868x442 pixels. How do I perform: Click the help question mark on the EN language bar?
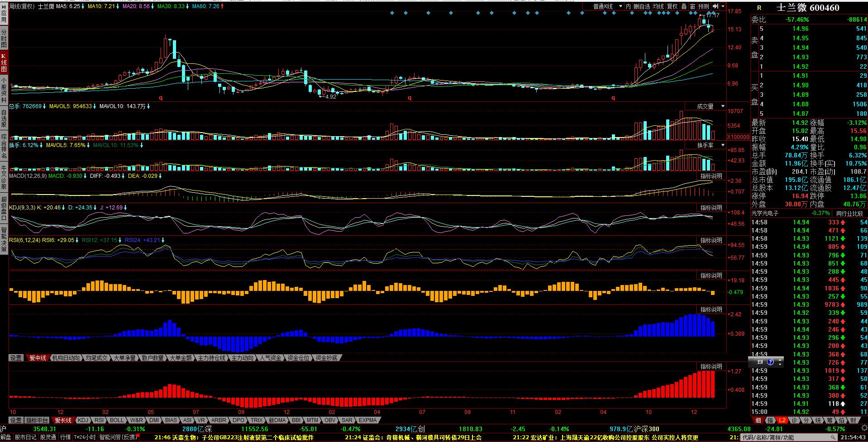pyautogui.click(x=770, y=362)
